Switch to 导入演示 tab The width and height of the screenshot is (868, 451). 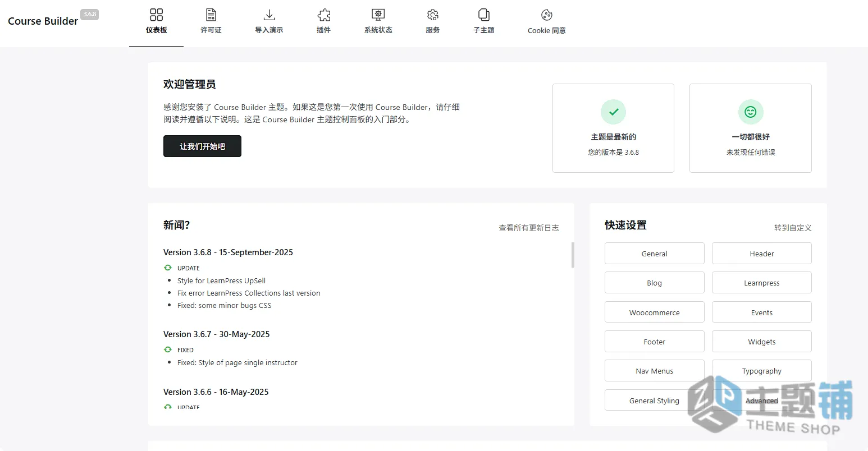[x=269, y=23]
